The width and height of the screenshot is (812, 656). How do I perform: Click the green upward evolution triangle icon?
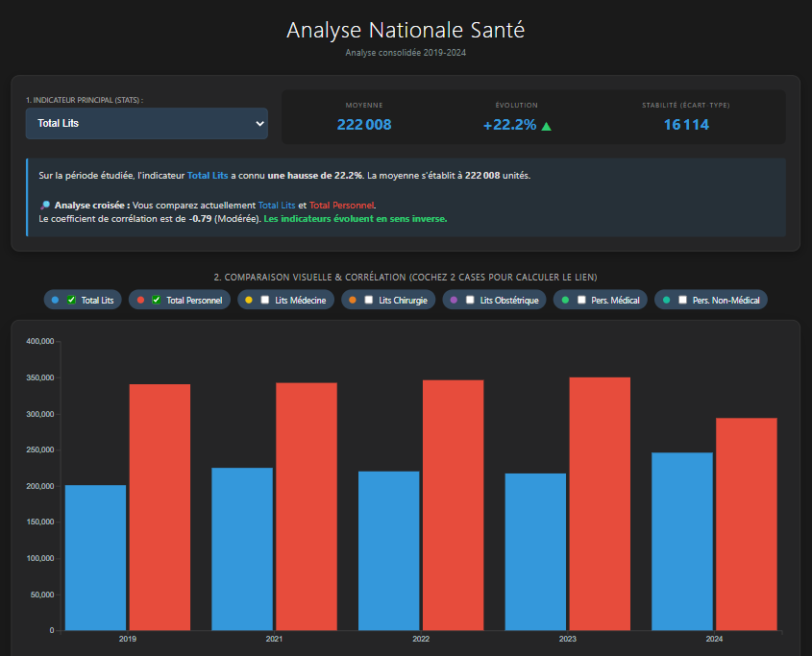[547, 125]
